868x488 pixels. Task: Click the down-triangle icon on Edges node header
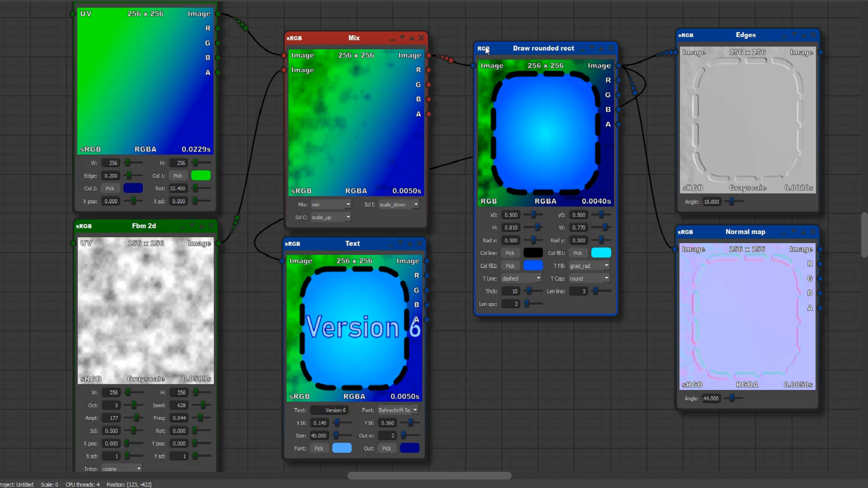794,35
